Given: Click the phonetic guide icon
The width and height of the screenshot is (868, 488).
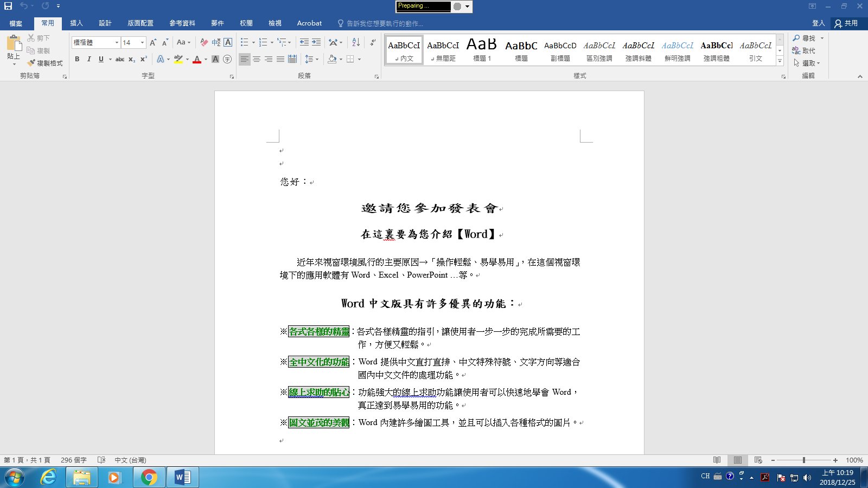Looking at the screenshot, I should click(x=216, y=42).
